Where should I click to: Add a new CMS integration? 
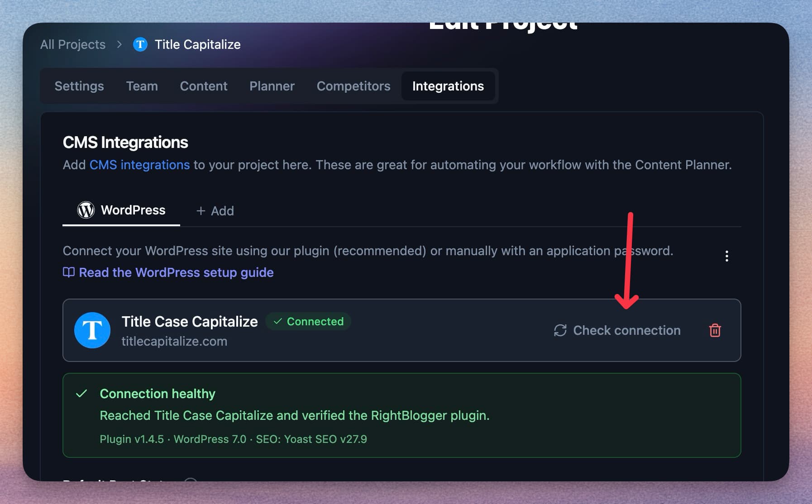click(x=215, y=211)
